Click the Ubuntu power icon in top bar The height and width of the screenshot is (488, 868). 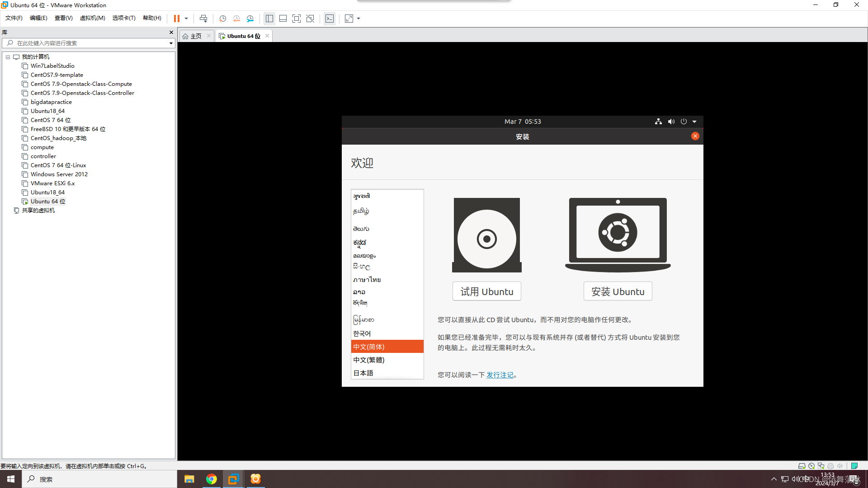pyautogui.click(x=684, y=122)
